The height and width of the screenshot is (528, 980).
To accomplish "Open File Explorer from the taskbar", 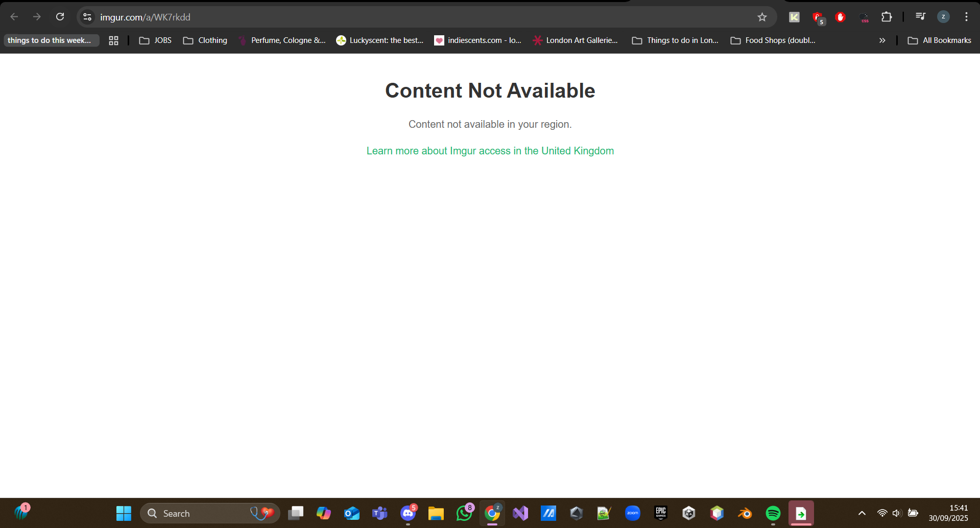I will [436, 513].
